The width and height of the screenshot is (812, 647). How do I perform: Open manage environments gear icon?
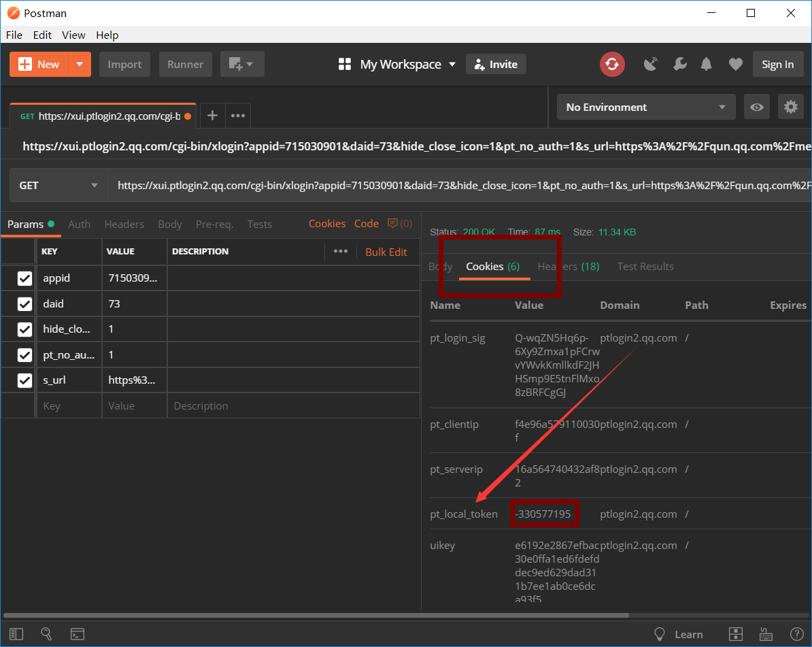point(790,107)
